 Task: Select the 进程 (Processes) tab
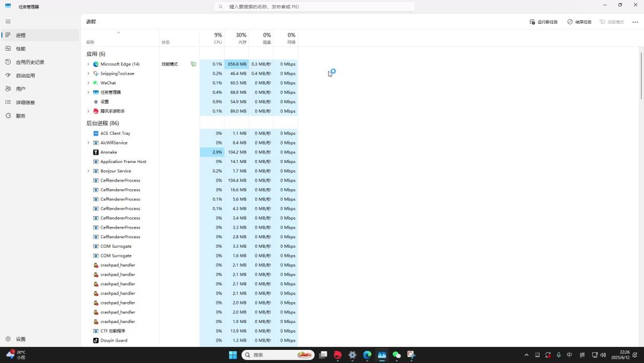click(x=21, y=35)
